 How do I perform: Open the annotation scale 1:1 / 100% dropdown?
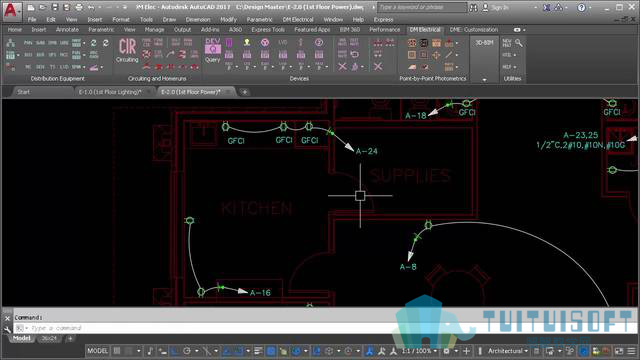[419, 351]
